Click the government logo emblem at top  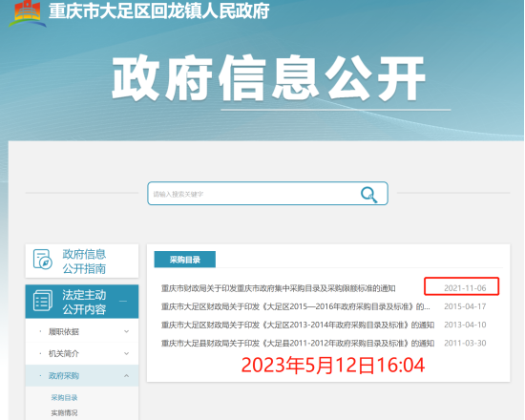[28, 13]
